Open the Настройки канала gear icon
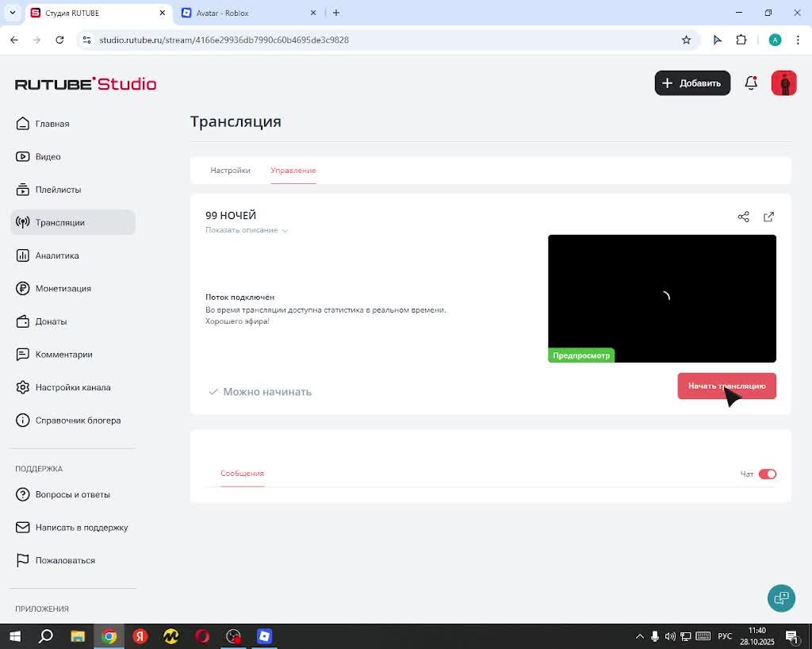The width and height of the screenshot is (812, 649). point(22,387)
